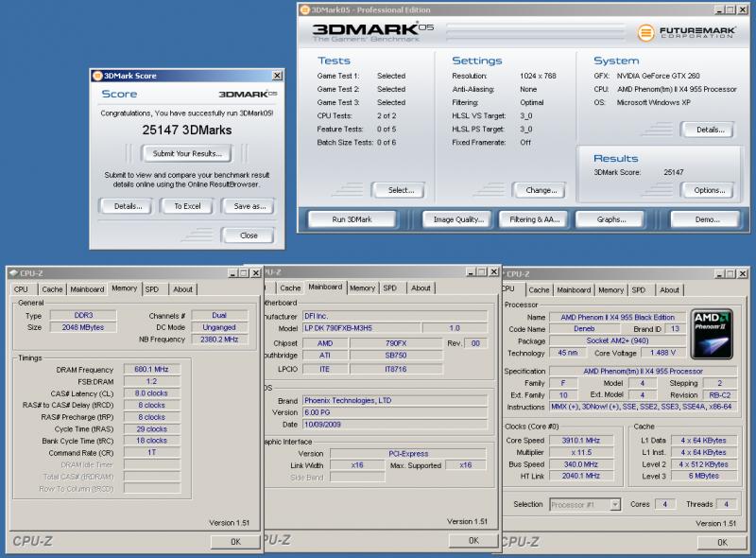Open Details in 3DMark Score window
This screenshot has width=756, height=558.
coord(128,206)
